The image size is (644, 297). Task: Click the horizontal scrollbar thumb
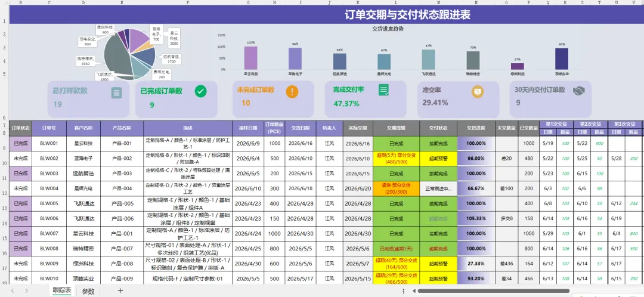click(x=493, y=291)
